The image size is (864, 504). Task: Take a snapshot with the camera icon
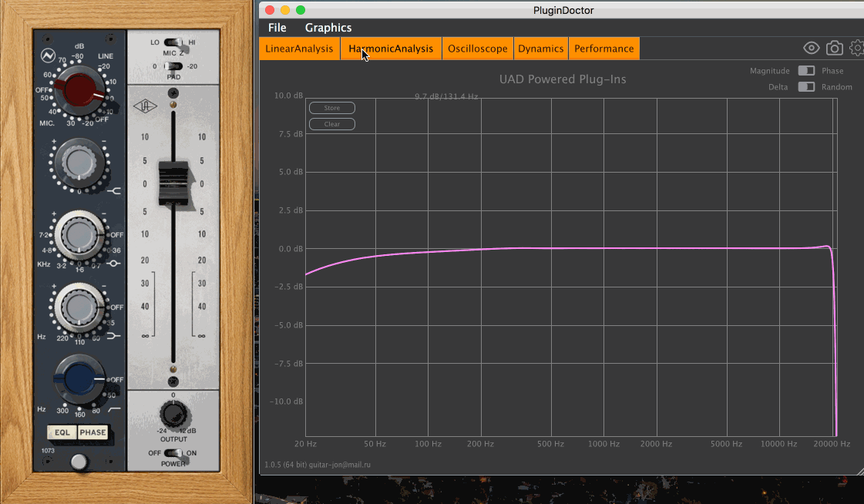point(834,49)
